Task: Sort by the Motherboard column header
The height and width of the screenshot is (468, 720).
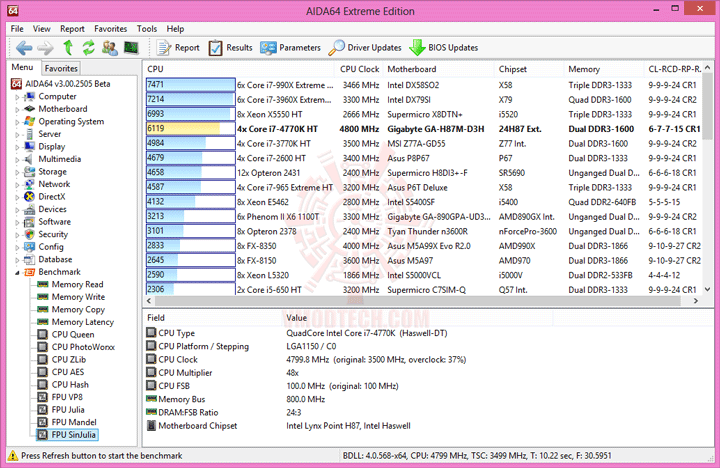Action: click(x=439, y=69)
